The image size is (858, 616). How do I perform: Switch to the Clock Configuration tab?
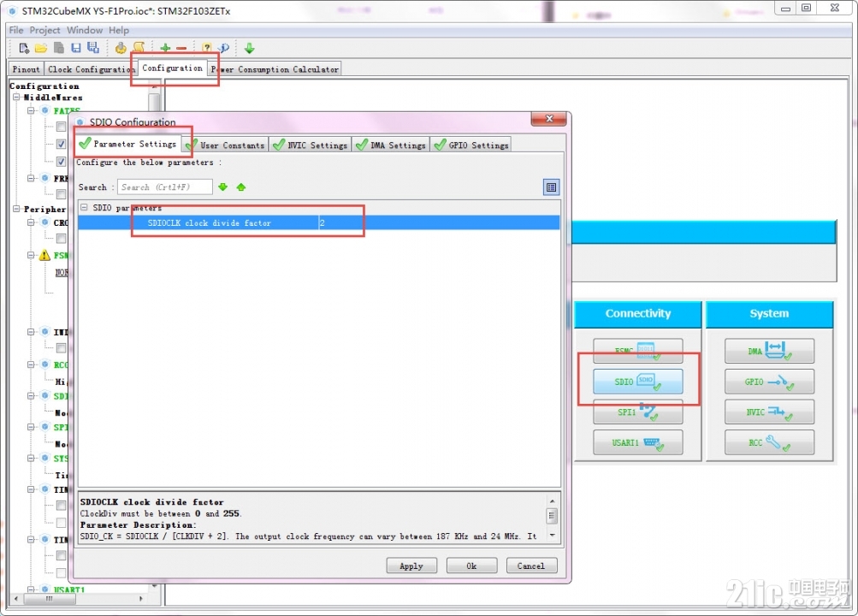click(x=90, y=69)
